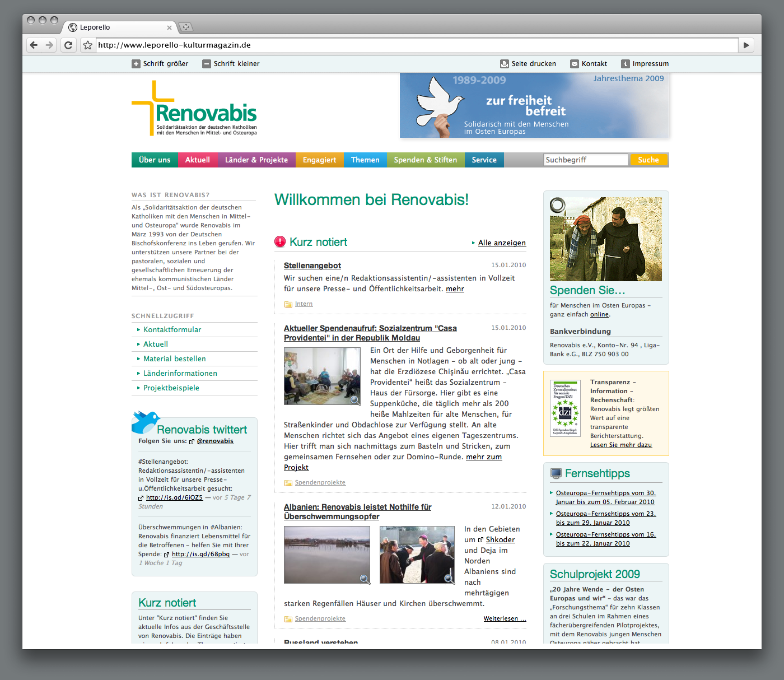Click the printer icon for Seite drucken
The height and width of the screenshot is (680, 784).
pos(505,64)
